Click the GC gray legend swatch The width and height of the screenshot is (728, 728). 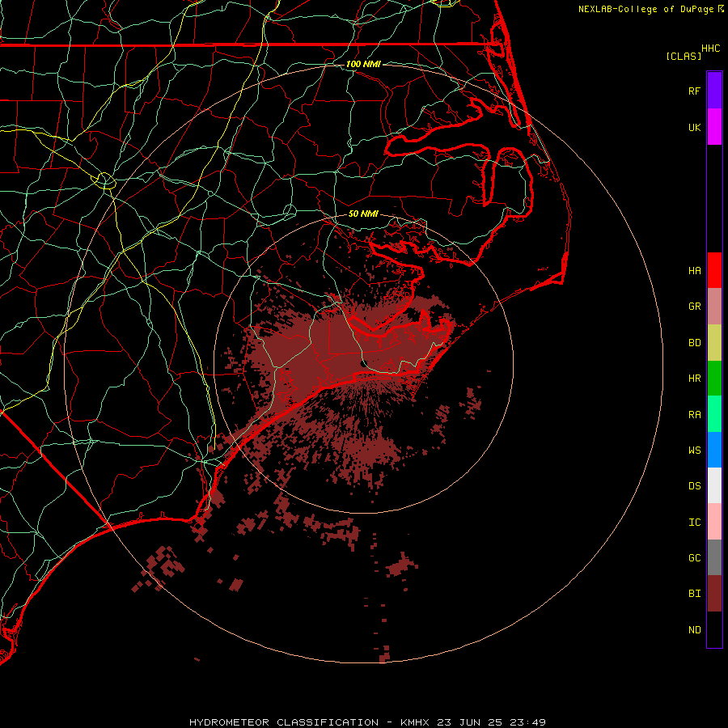[x=714, y=557]
